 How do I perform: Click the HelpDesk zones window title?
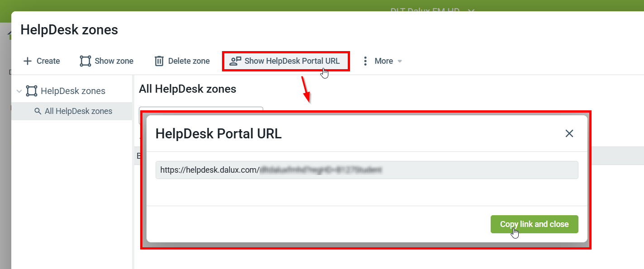(69, 30)
